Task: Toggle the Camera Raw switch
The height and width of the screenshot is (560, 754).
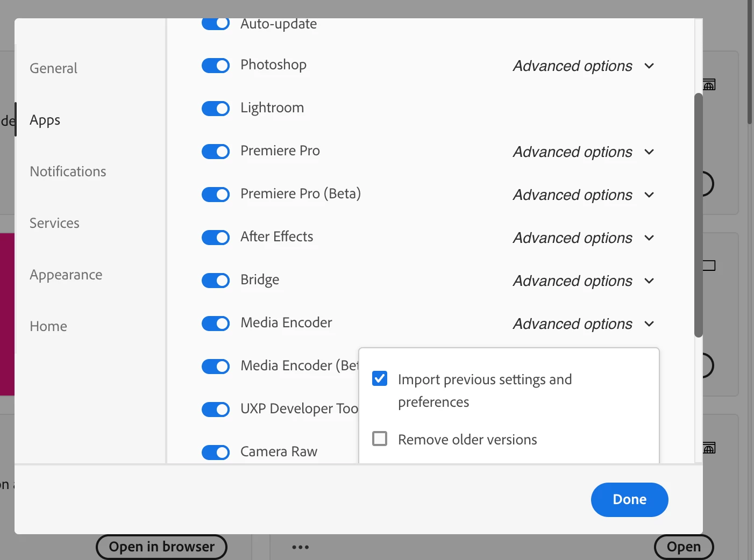Action: (216, 453)
